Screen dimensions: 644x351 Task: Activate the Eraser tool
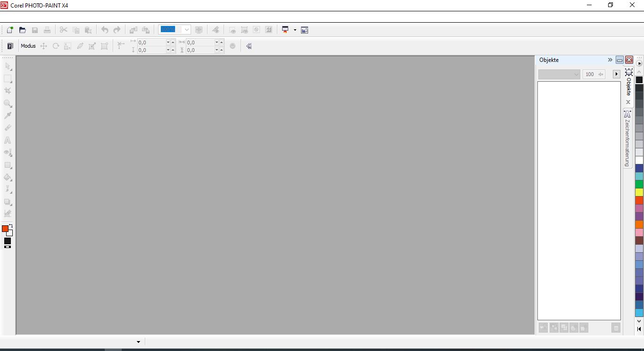click(x=8, y=128)
